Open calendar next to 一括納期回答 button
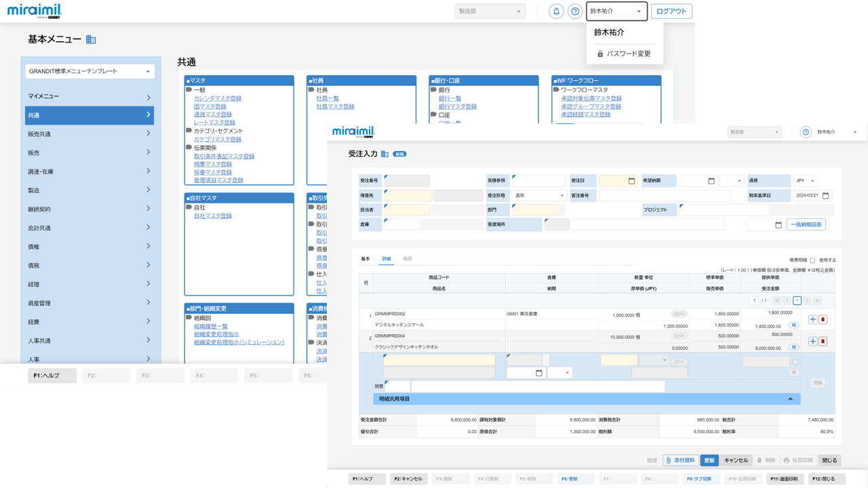Image resolution: width=868 pixels, height=488 pixels. (x=778, y=225)
